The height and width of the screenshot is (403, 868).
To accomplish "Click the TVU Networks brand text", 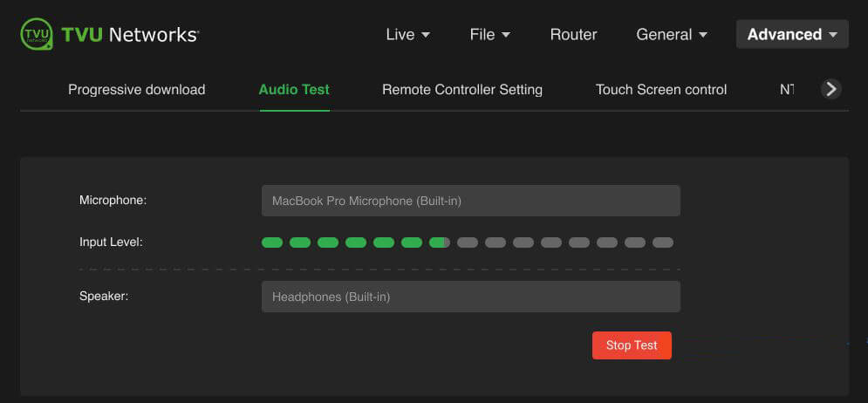I will pyautogui.click(x=129, y=35).
